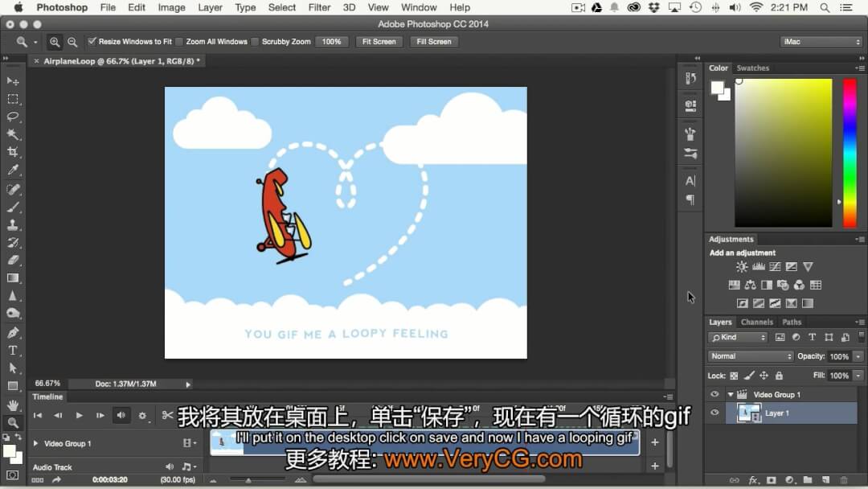The height and width of the screenshot is (489, 868).
Task: Collapse Video Group 1 in Layers panel
Action: click(x=731, y=395)
